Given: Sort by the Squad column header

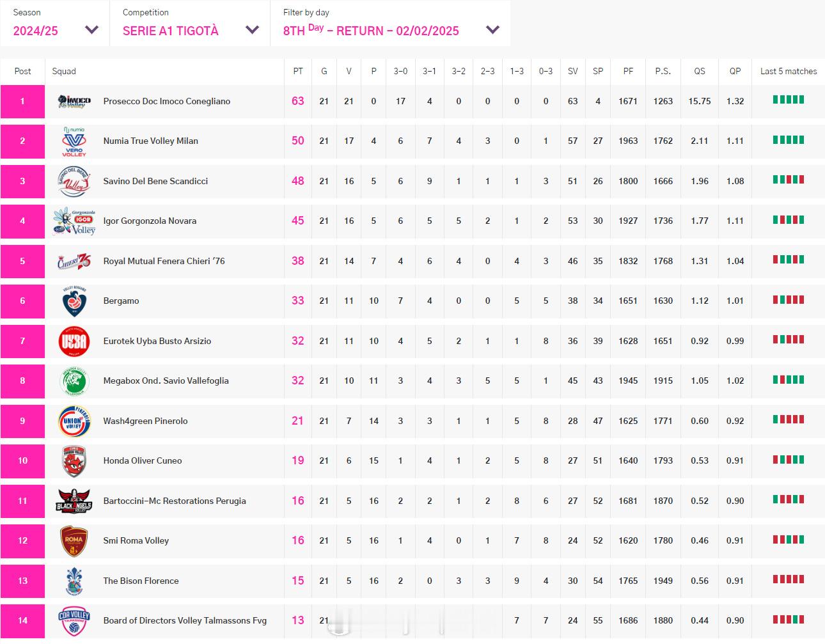Looking at the screenshot, I should [x=64, y=71].
